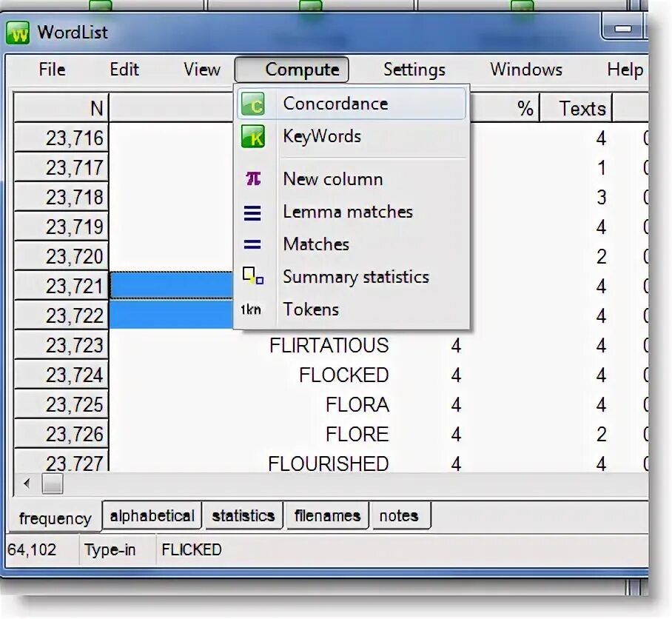Click frequency value 4 in FLOCKED row
This screenshot has width=672, height=619.
tap(456, 375)
